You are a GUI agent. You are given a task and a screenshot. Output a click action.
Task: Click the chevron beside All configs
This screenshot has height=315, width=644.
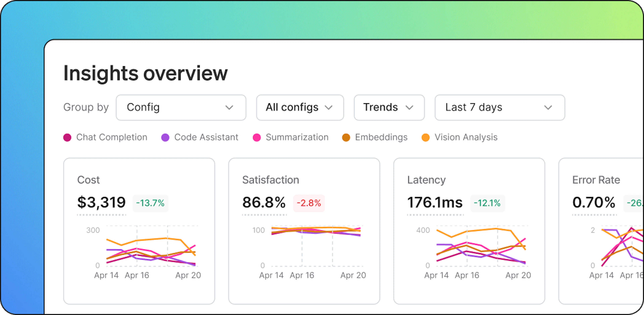click(329, 108)
